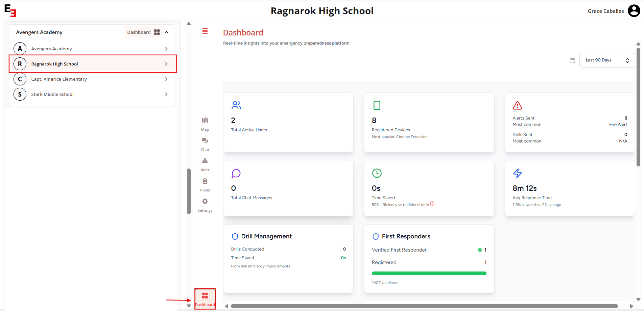
Task: Click the lightning bolt Avg Response icon
Action: click(518, 173)
